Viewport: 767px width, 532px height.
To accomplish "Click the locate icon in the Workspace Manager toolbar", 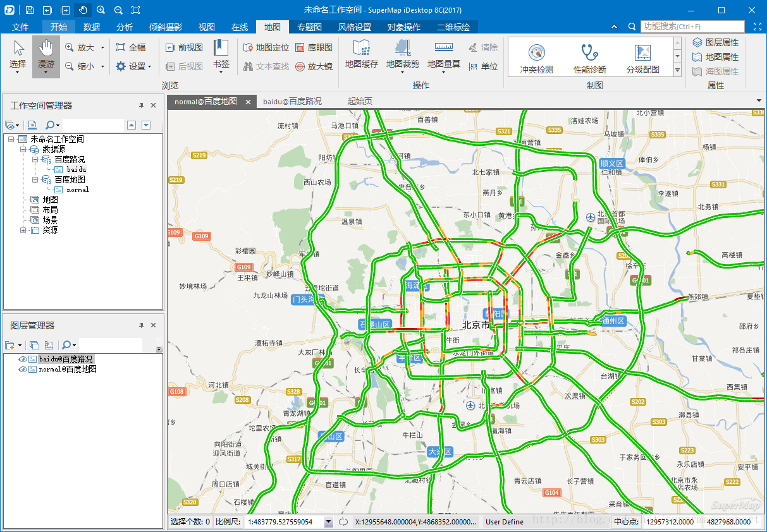I will click(x=32, y=125).
